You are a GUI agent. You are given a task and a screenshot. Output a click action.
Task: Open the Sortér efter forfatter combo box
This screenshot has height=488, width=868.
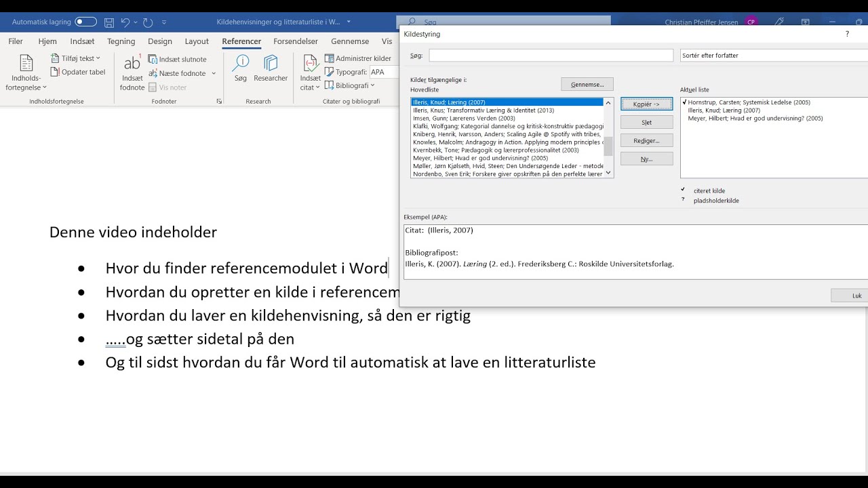pyautogui.click(x=774, y=56)
